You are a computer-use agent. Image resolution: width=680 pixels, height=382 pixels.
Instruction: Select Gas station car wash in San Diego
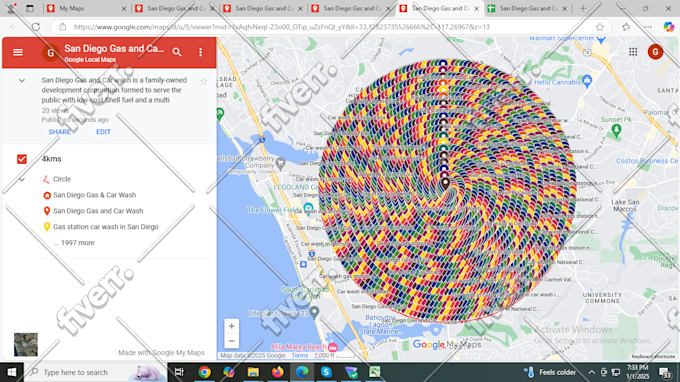point(105,227)
